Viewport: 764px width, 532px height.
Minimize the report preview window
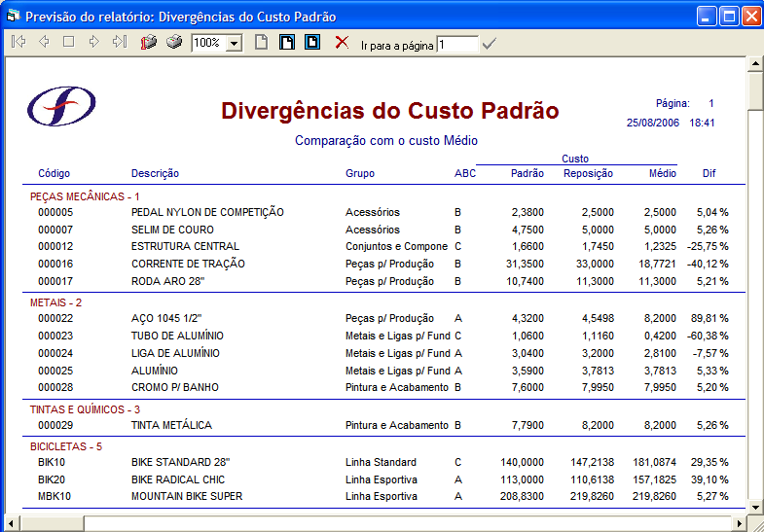coord(706,17)
